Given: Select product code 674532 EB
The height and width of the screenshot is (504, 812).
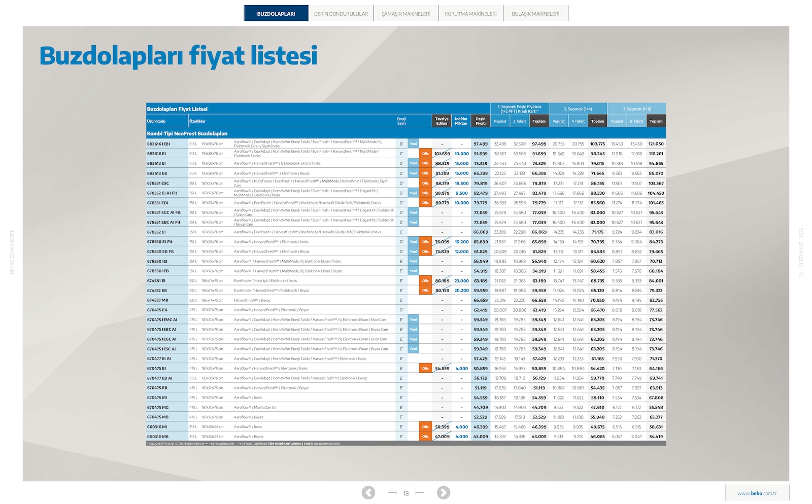Looking at the screenshot, I should pyautogui.click(x=157, y=291).
